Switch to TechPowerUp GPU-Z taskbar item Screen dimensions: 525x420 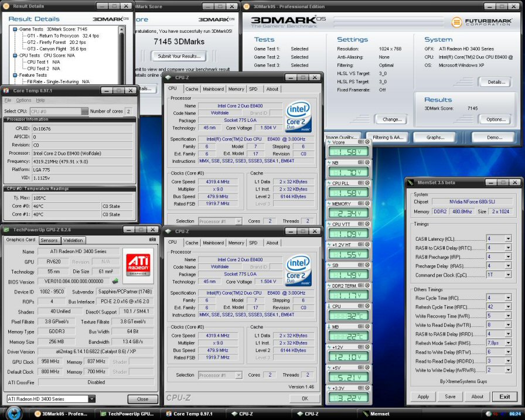(127, 414)
